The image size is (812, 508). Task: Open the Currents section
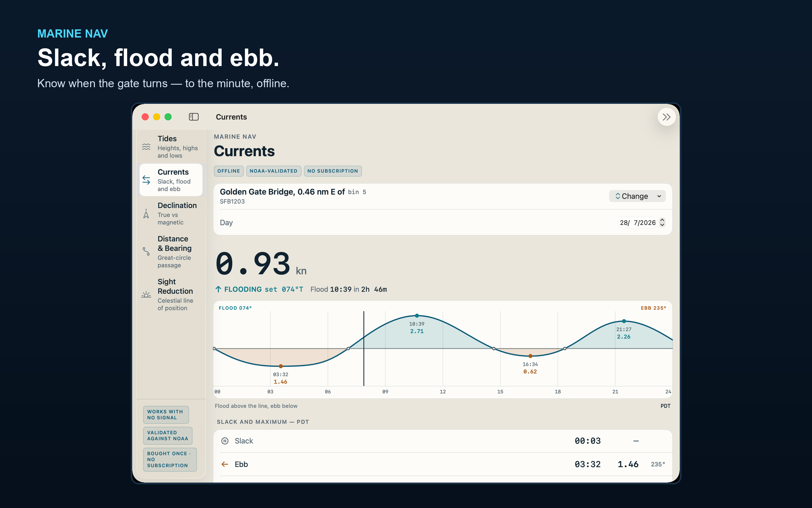coord(171,180)
